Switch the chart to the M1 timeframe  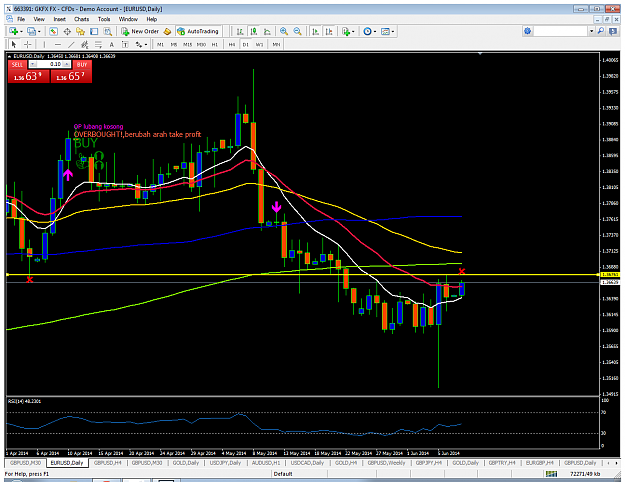160,44
